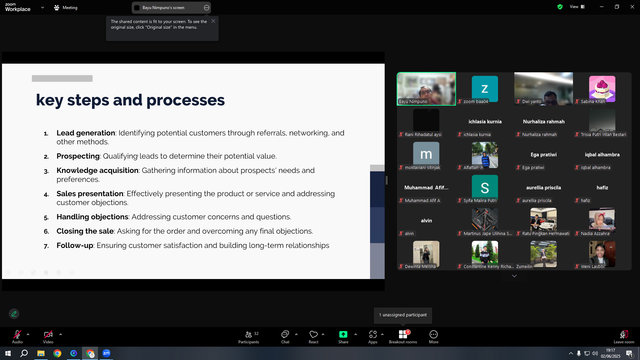
Task: Select alvin participant tile
Action: [x=427, y=221]
